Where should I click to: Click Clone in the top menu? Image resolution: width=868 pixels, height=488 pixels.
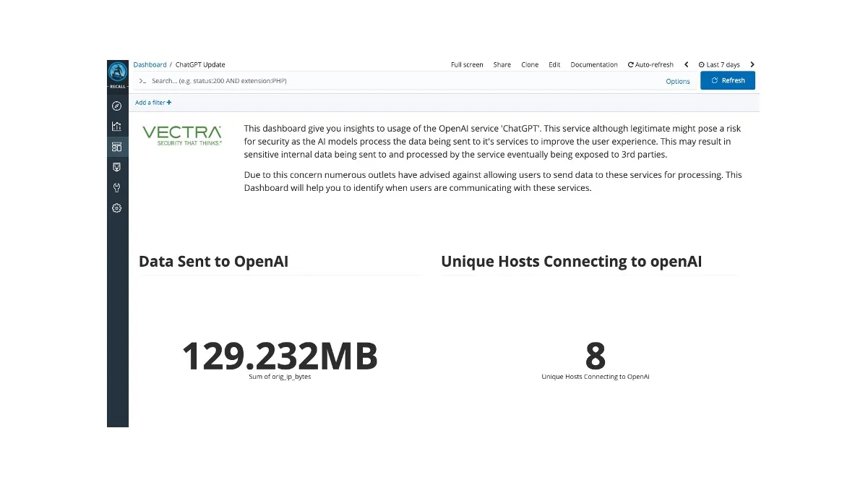(x=530, y=64)
